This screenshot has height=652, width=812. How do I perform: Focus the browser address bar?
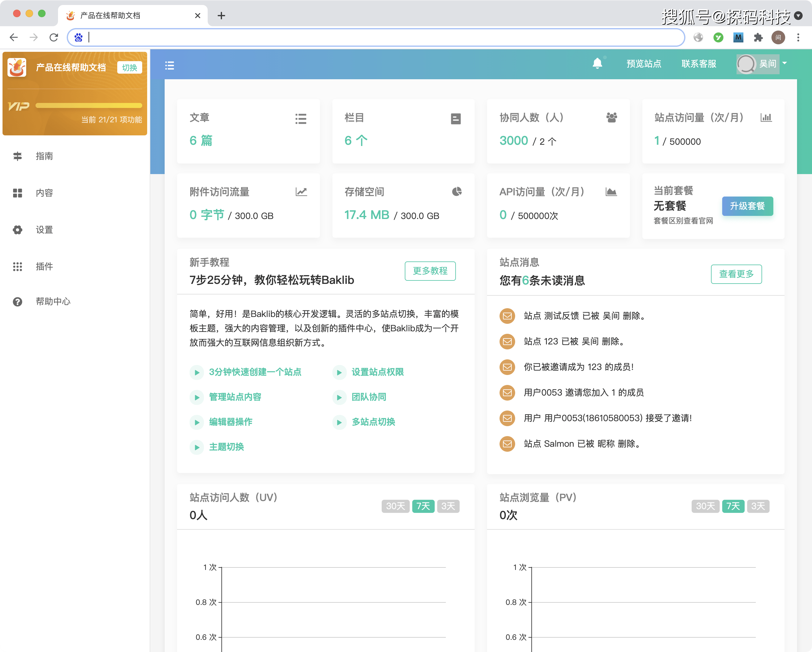(x=377, y=37)
